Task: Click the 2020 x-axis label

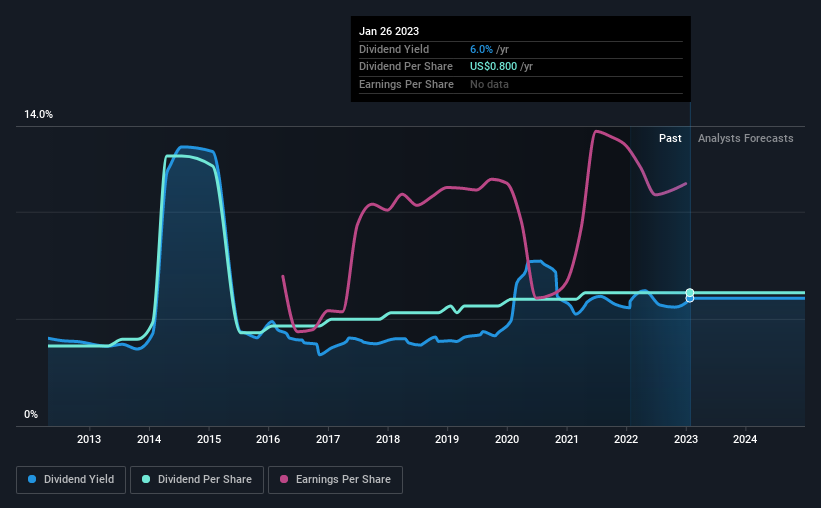Action: [507, 439]
